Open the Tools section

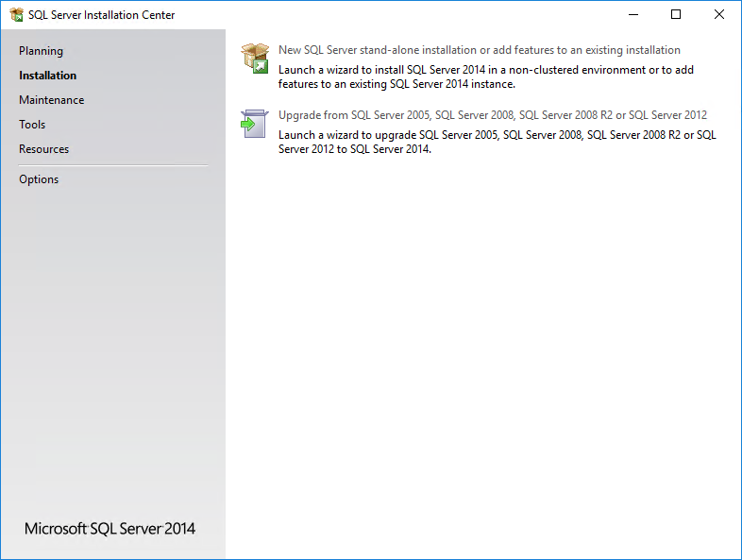(x=32, y=125)
